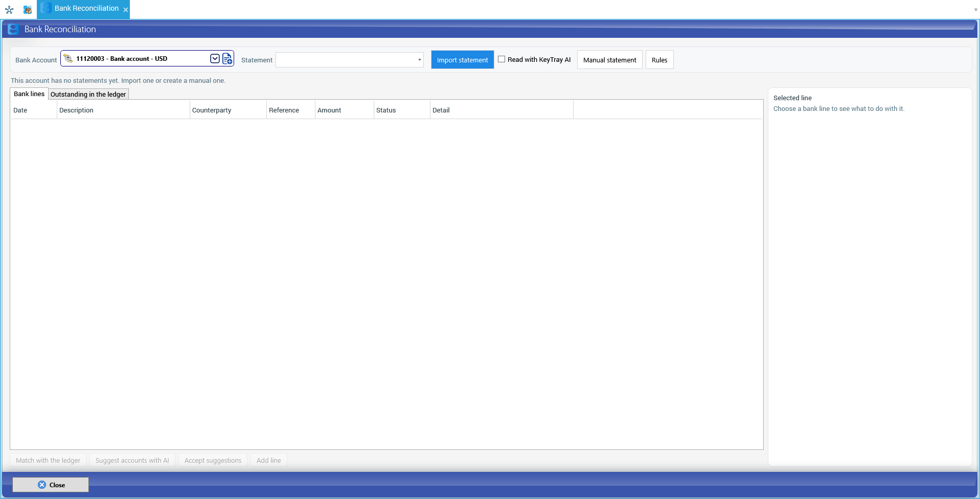This screenshot has width=980, height=499.
Task: Click the piggy bank icon in the title header
Action: click(14, 29)
